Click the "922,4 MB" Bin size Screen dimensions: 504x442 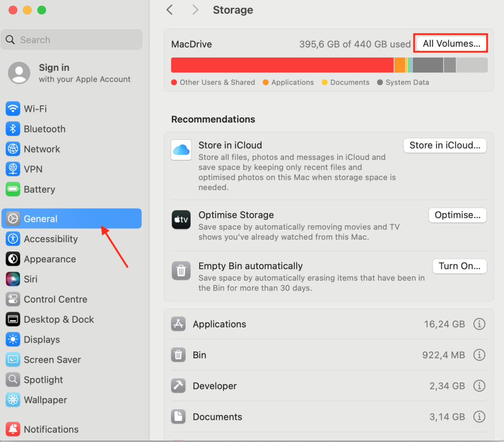click(x=443, y=355)
